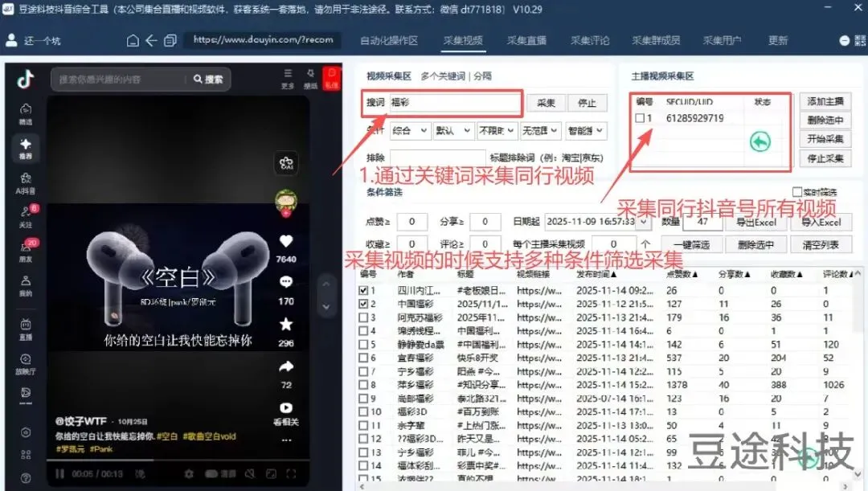Click the favorite star icon on the video

click(x=285, y=323)
